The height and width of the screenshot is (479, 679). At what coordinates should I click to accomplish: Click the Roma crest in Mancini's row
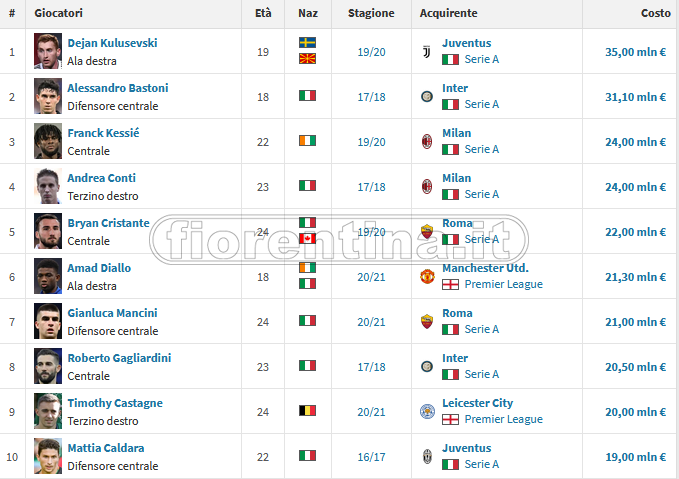pos(427,321)
